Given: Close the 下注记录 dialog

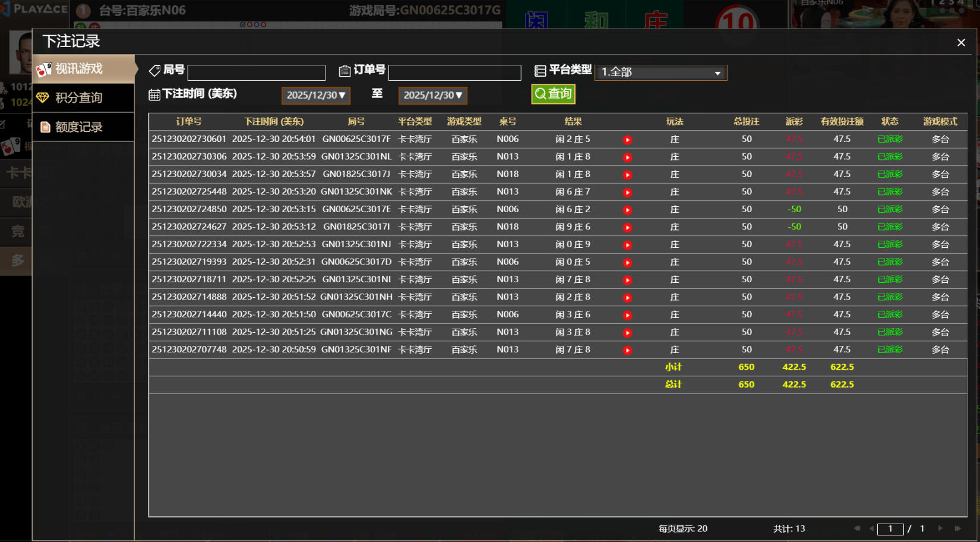Looking at the screenshot, I should [961, 43].
